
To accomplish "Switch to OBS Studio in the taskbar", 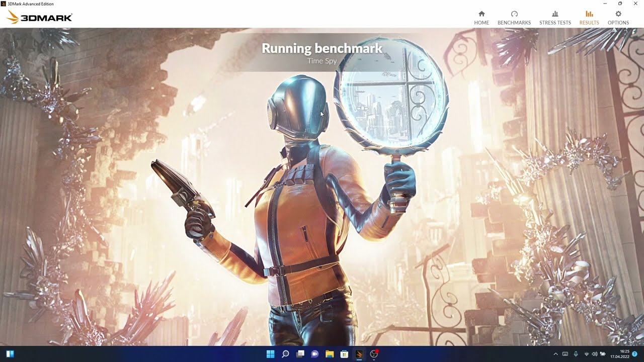I will pos(374,354).
